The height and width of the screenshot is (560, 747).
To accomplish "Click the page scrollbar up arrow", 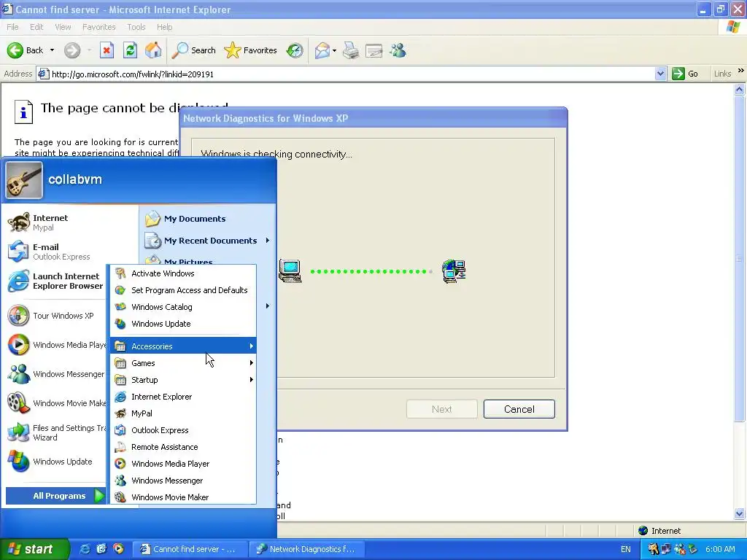I will (740, 89).
